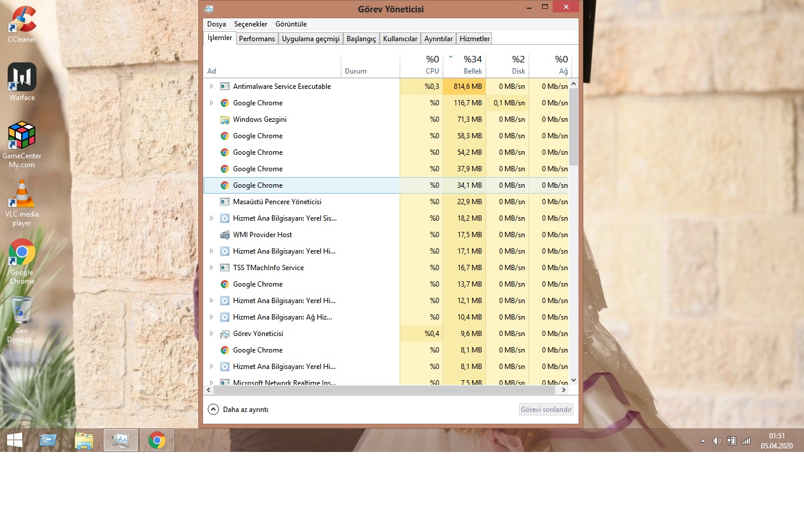The height and width of the screenshot is (532, 804).
Task: Expand Hizmet Ana Bilgisayarı: Ağ Hiz... row
Action: click(211, 317)
